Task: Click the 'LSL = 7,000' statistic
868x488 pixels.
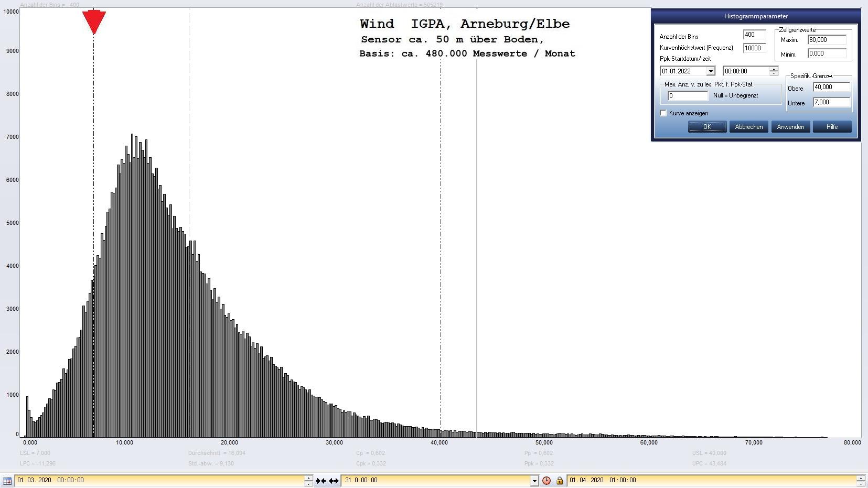Action: point(35,453)
